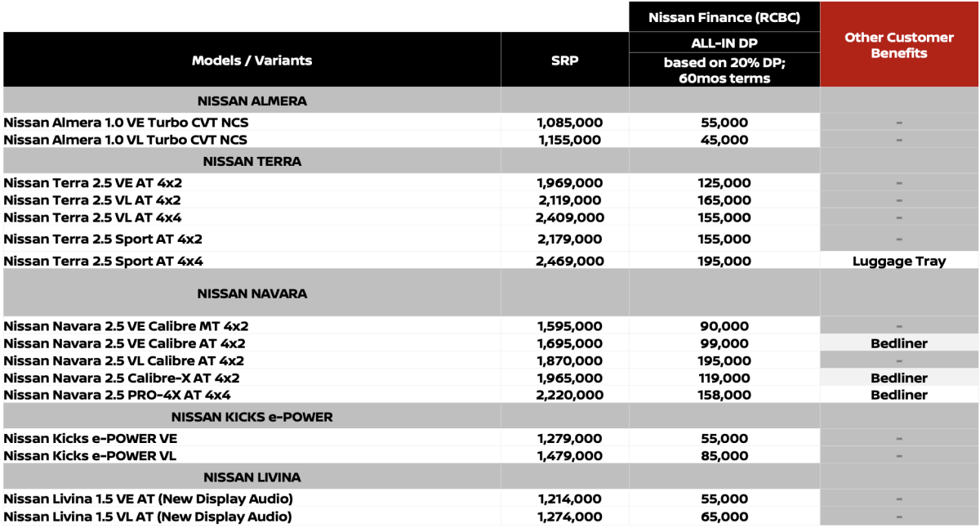Select the Luggage Tray benefit cell
The height and width of the screenshot is (528, 980).
(899, 262)
